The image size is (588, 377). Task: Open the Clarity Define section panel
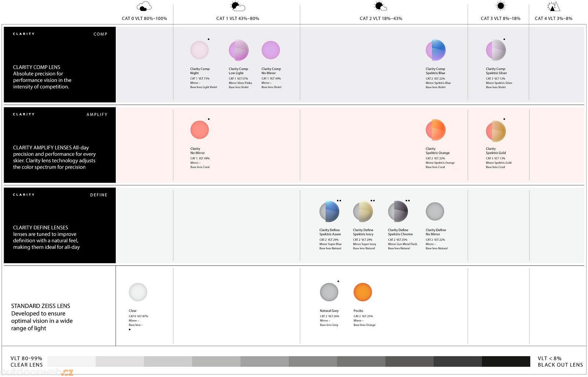click(60, 225)
